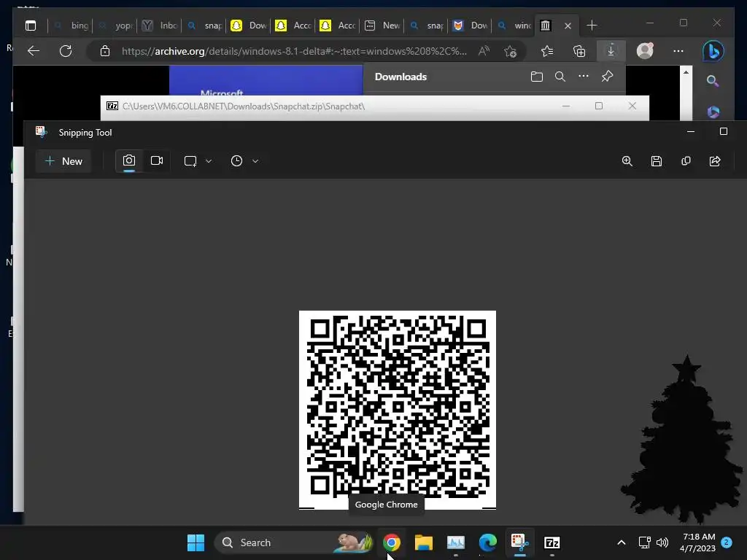Click the archive.org address bar
Screen dimensions: 747x560
[293, 51]
